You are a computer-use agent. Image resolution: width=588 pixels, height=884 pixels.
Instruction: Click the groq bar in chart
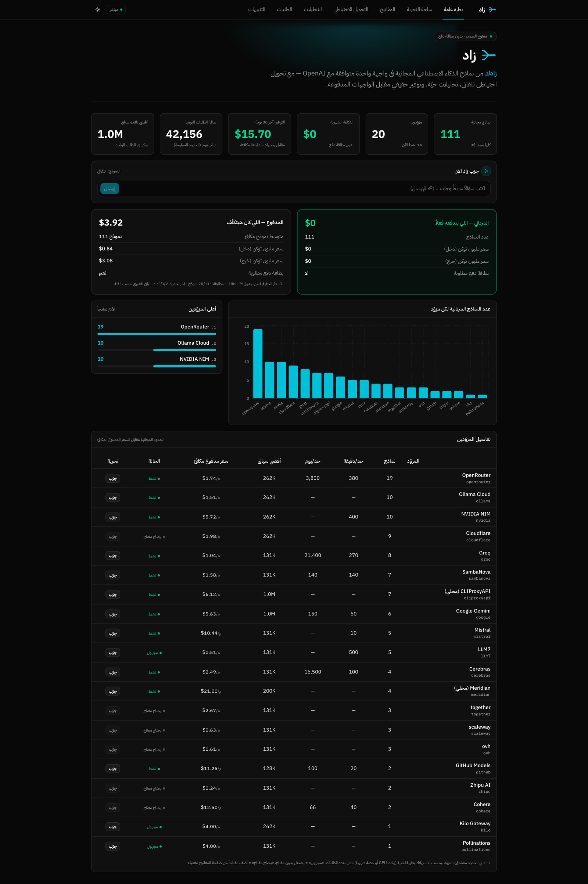pos(305,384)
